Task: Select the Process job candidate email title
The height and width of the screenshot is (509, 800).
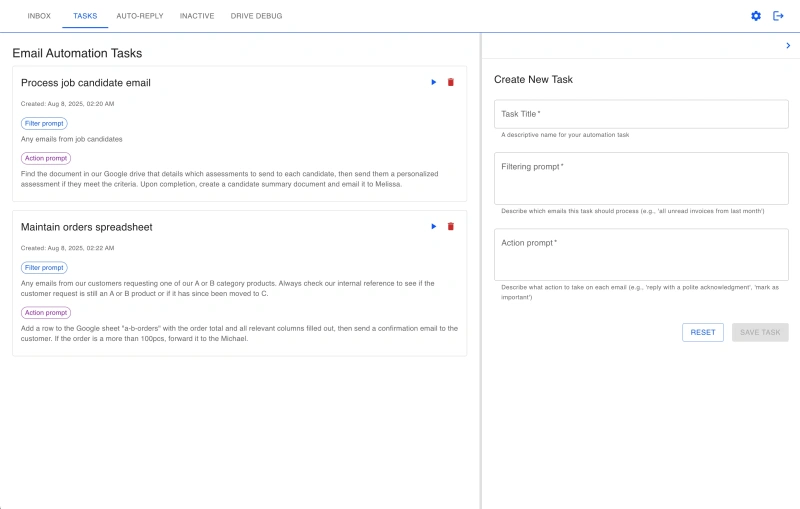Action: [86, 83]
